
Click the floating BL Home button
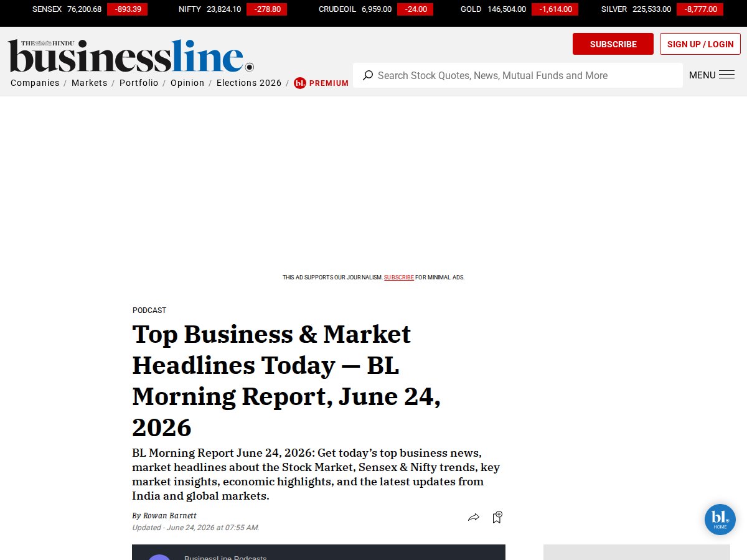tap(720, 520)
